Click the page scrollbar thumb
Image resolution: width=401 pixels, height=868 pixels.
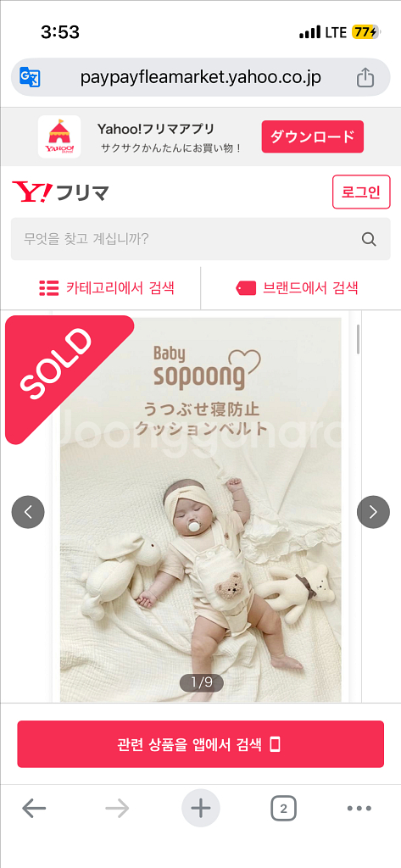(x=359, y=339)
